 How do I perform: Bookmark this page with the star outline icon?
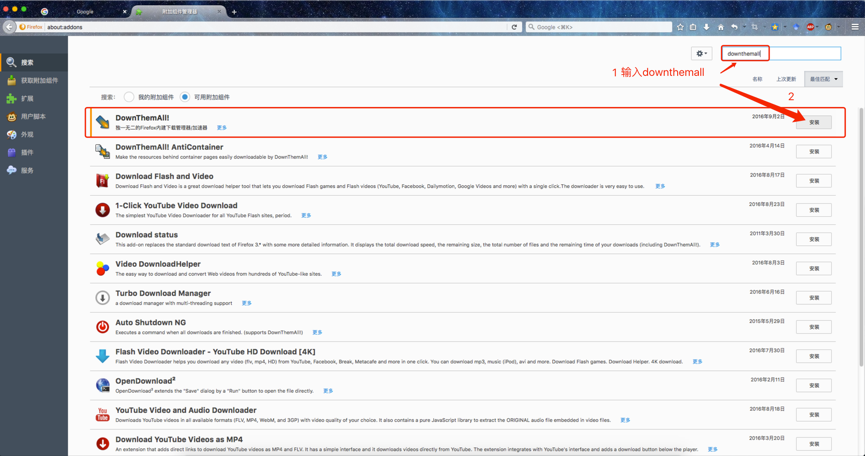coord(680,26)
